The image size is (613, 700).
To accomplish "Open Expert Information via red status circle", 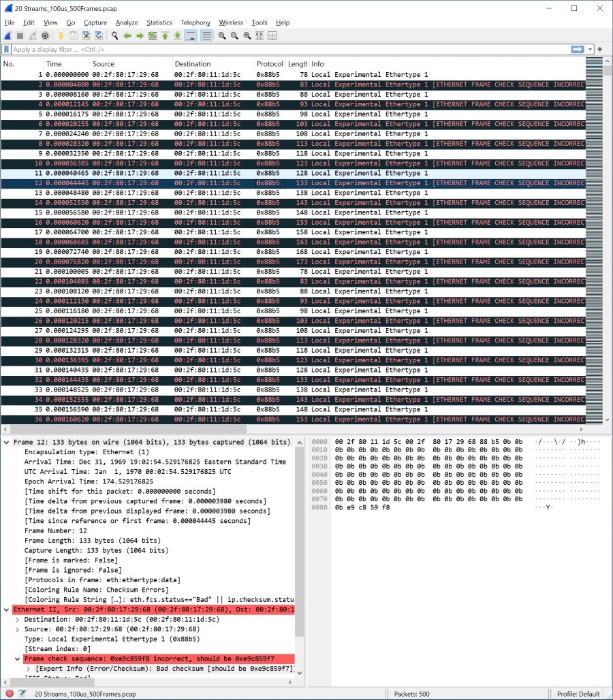I will (x=10, y=694).
